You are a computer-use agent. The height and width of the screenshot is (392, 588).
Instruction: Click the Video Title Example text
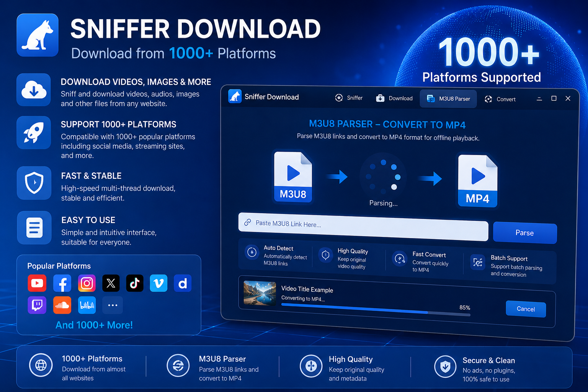point(307,289)
